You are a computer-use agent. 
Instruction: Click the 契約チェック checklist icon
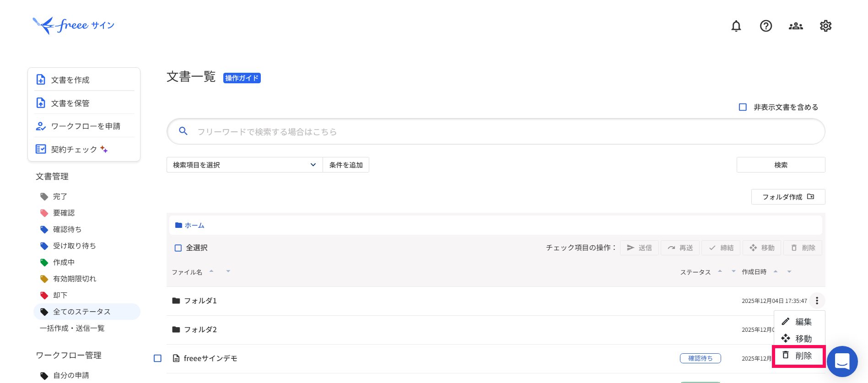[41, 149]
